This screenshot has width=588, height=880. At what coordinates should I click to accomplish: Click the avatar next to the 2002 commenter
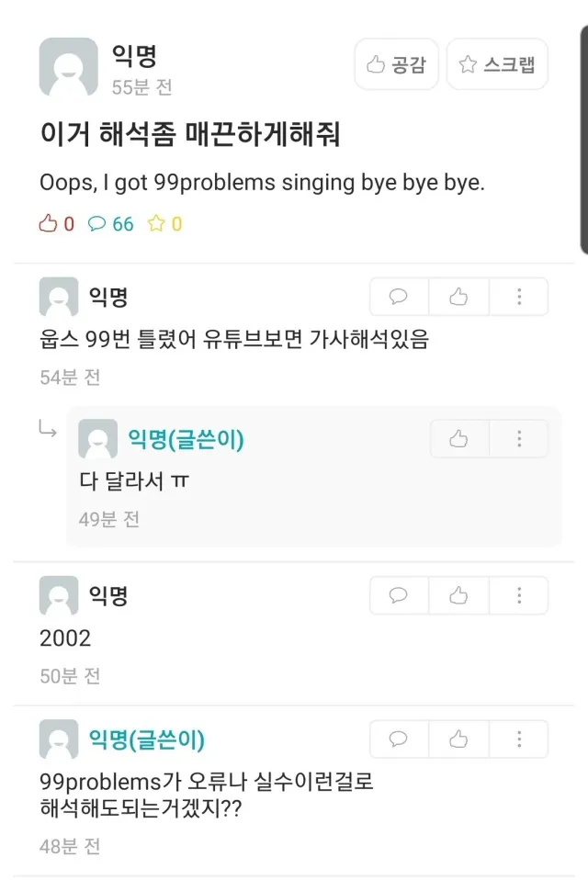tap(59, 595)
